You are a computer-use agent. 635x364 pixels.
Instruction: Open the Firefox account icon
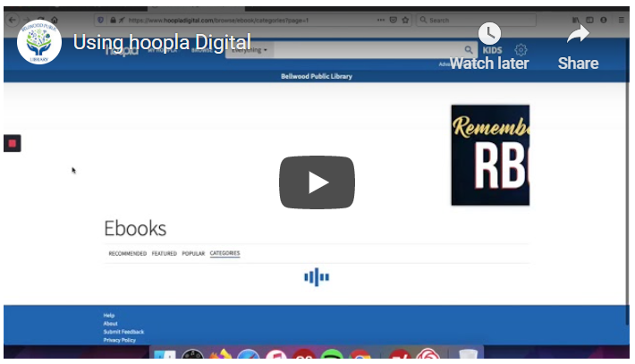point(604,20)
